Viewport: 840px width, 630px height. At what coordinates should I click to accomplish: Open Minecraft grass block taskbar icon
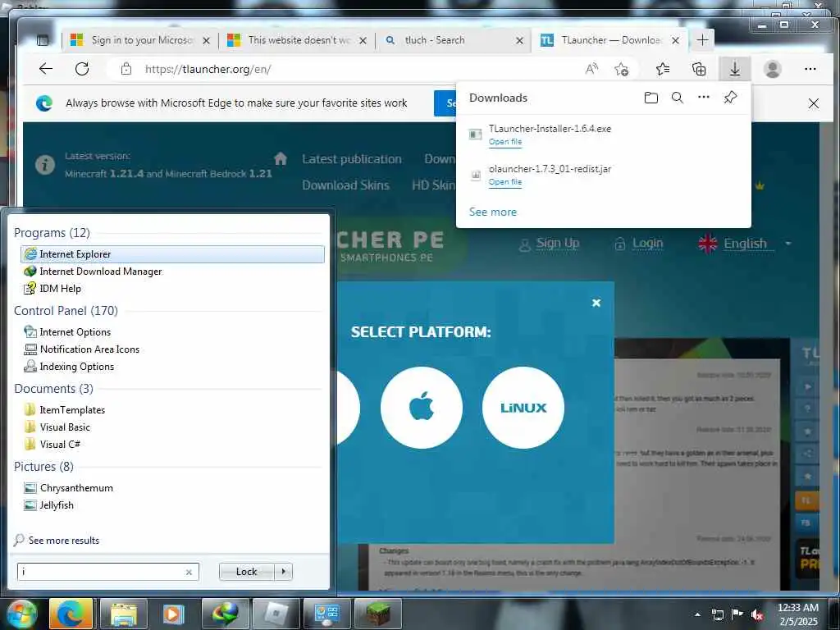click(377, 614)
